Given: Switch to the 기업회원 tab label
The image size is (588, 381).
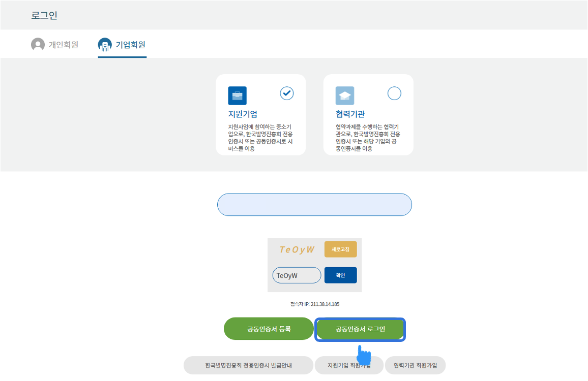Looking at the screenshot, I should click(131, 45).
